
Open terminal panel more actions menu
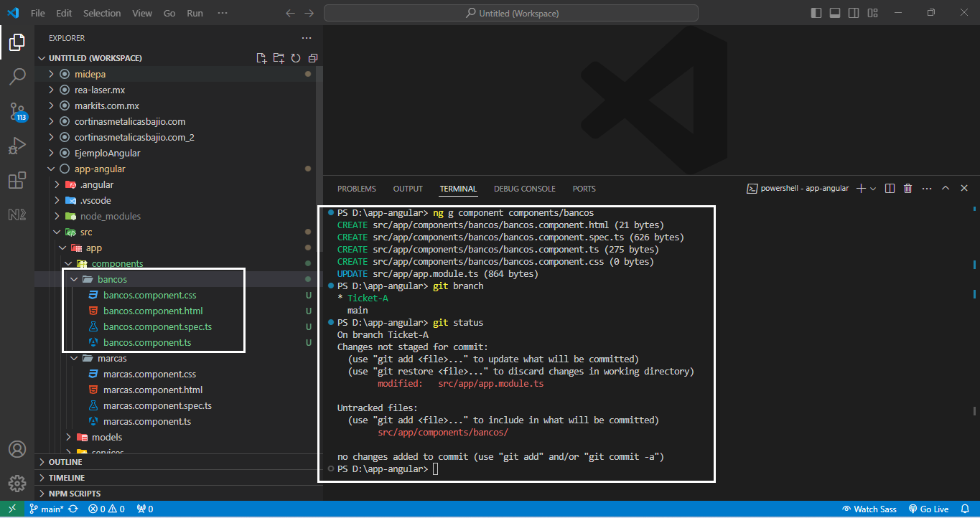click(x=926, y=188)
